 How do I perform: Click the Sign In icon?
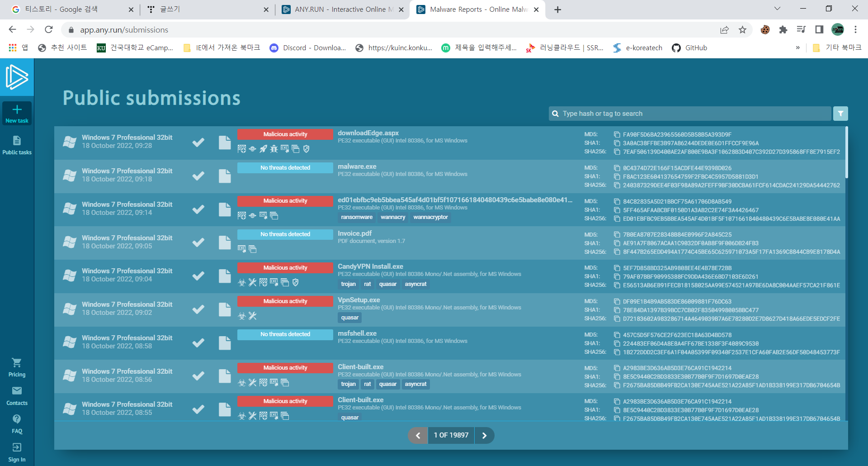point(17,447)
